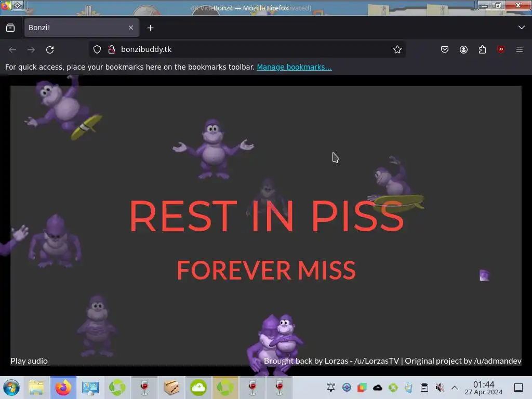The height and width of the screenshot is (399, 532).
Task: Open the black cloud tray icon
Action: coord(378,388)
